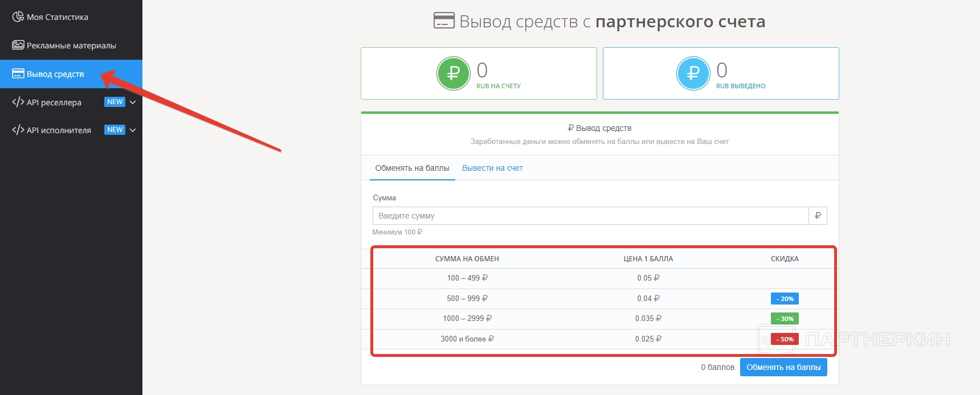Click the 0.025 ₽ price cell

[x=648, y=339]
